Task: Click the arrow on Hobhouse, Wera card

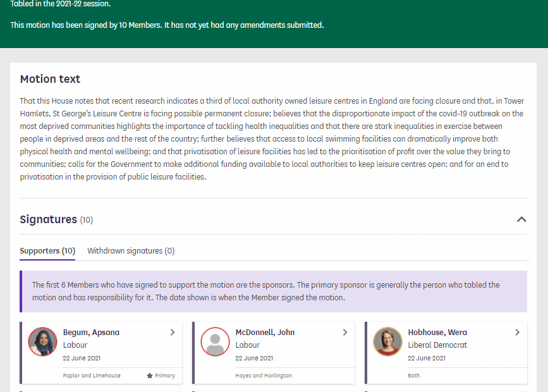Action: [517, 333]
